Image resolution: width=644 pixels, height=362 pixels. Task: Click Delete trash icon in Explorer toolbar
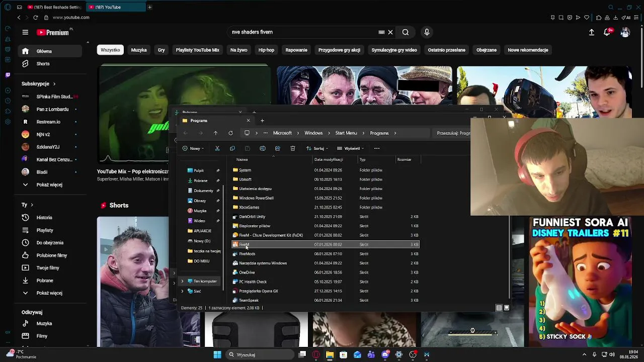(x=293, y=148)
